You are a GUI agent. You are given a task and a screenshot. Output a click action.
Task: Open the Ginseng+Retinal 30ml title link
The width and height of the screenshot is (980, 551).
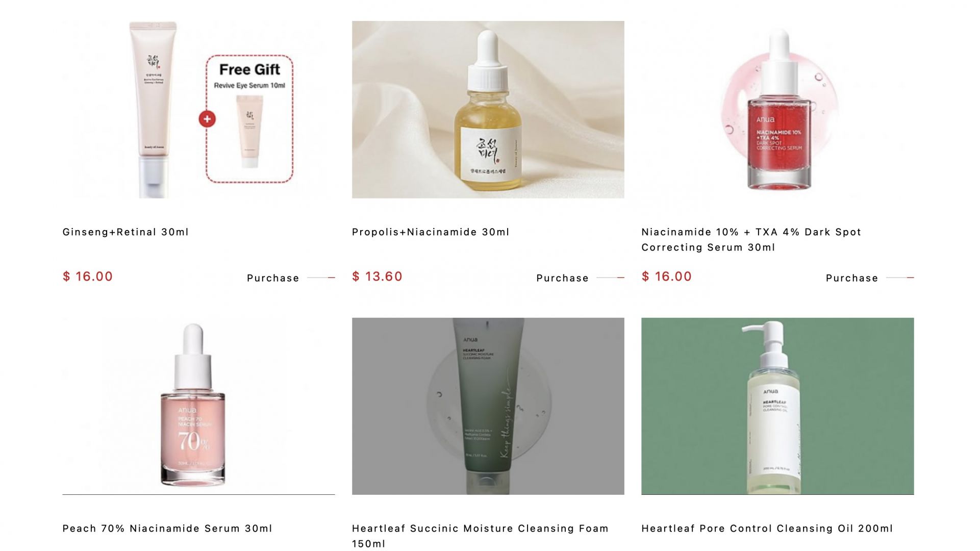click(125, 232)
